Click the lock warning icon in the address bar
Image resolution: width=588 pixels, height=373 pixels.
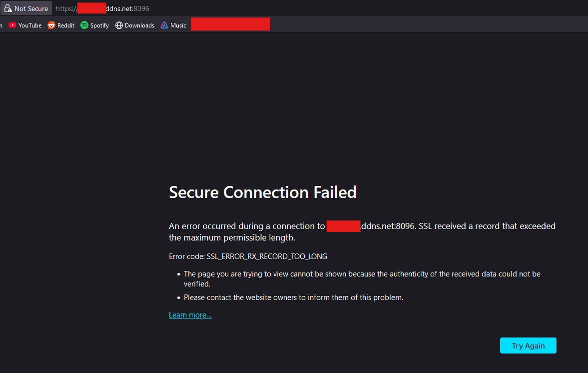point(8,8)
